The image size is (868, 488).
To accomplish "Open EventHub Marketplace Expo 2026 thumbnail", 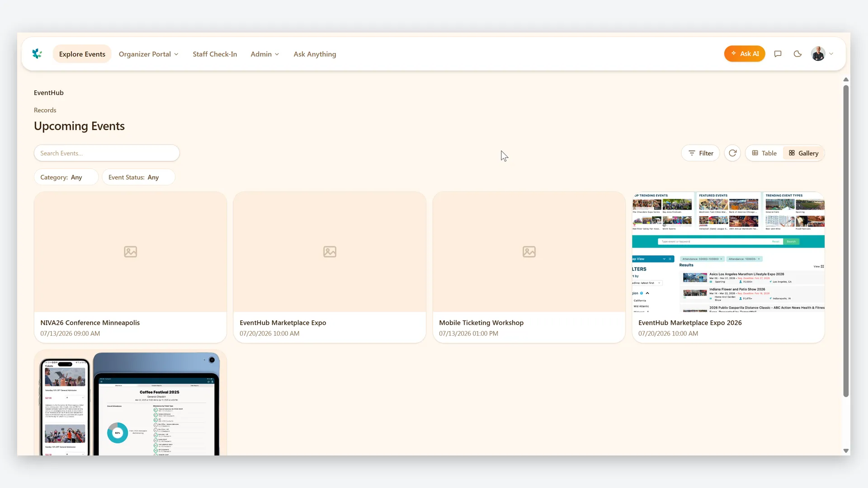I will click(728, 252).
